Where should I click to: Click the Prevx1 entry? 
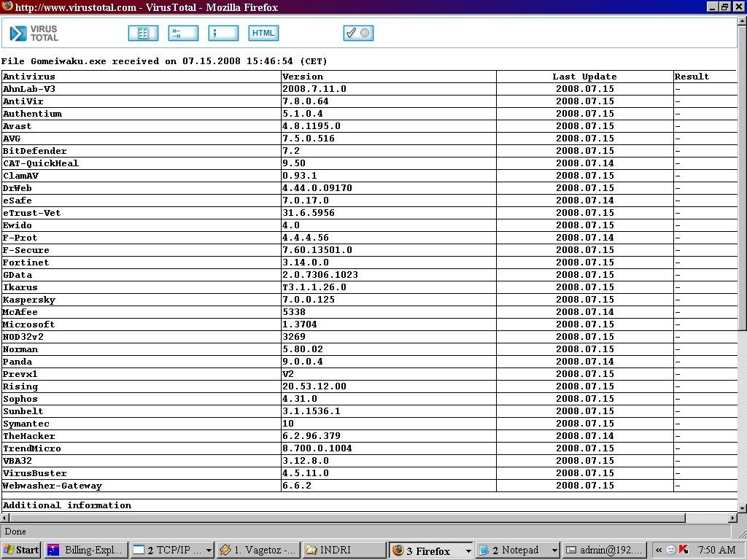[20, 374]
